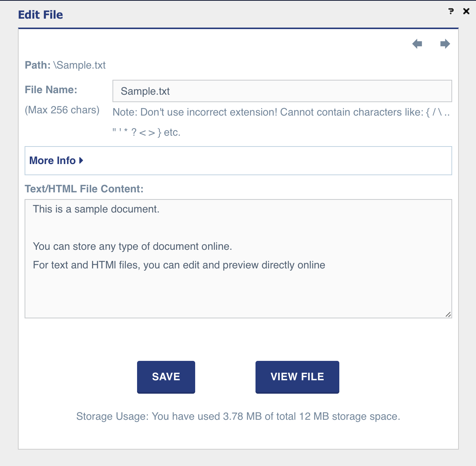Click the "File Name:" label
The height and width of the screenshot is (466, 476).
pyautogui.click(x=51, y=90)
